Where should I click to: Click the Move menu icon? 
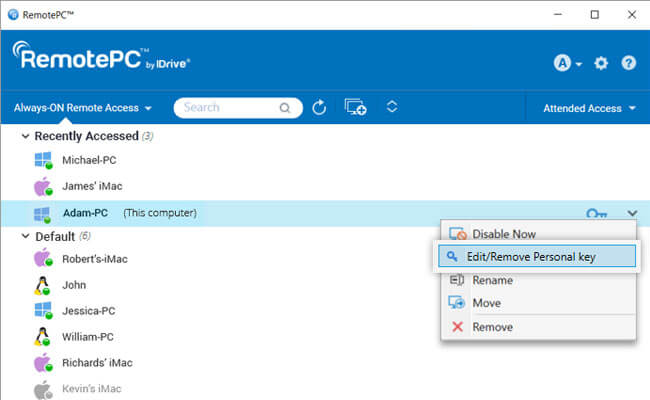point(456,302)
